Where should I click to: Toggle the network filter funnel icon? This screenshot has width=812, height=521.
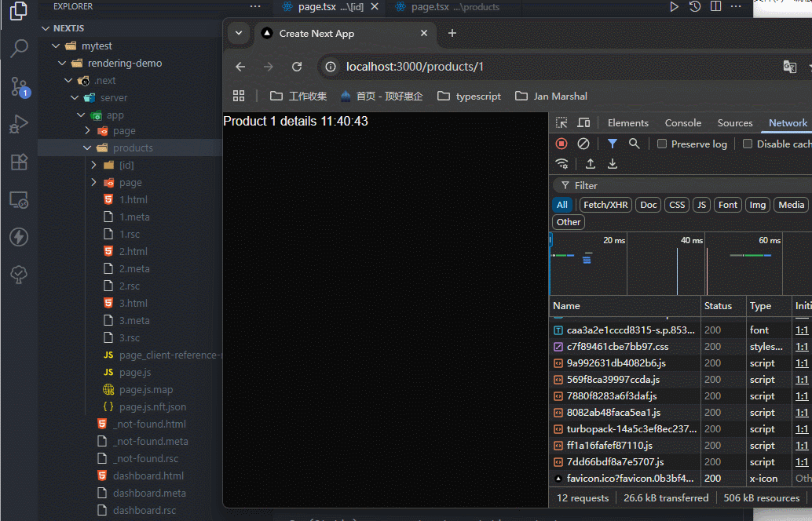coord(612,144)
